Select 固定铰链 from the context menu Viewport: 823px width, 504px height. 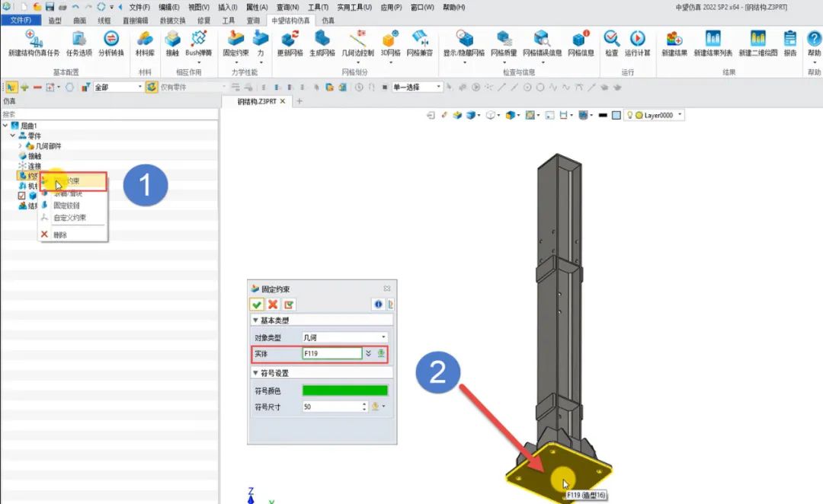[66, 206]
